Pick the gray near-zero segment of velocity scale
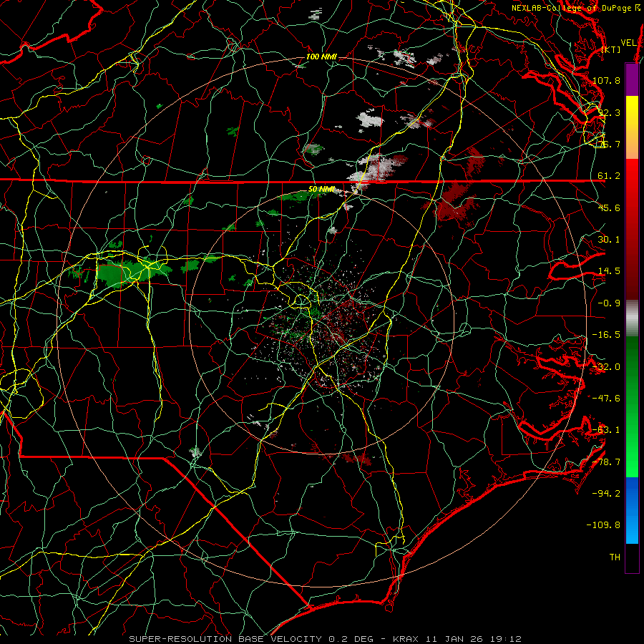The height and width of the screenshot is (644, 644). coord(632,318)
